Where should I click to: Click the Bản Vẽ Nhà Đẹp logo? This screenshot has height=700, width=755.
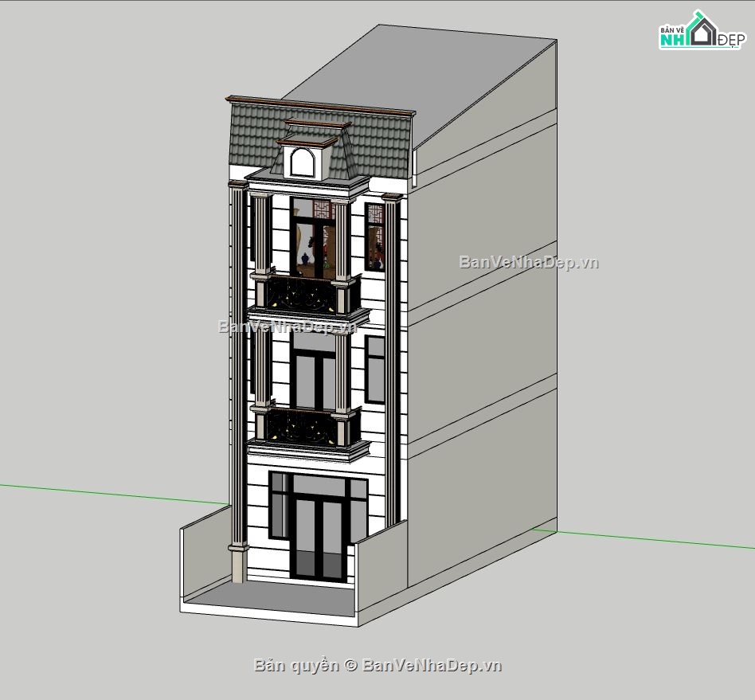701,33
